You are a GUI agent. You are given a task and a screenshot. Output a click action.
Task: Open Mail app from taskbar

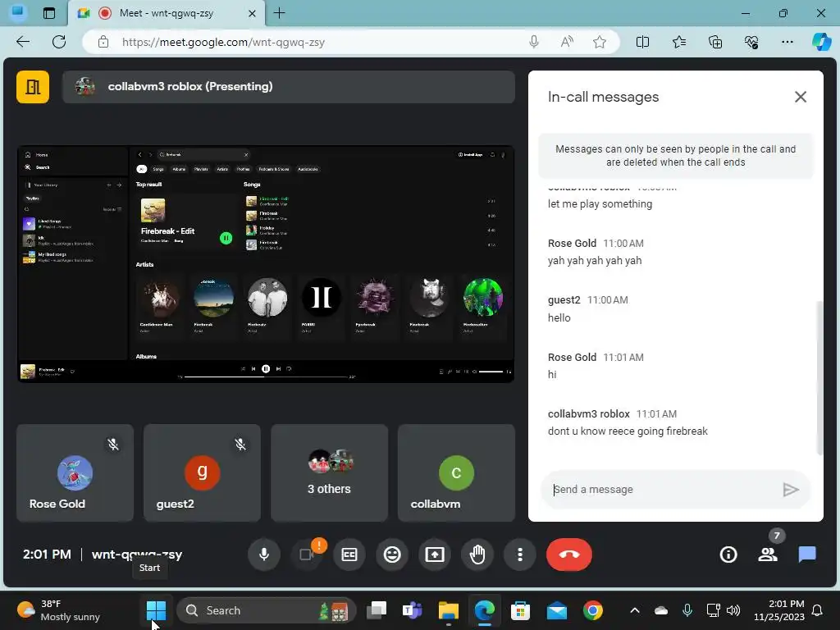tap(557, 610)
